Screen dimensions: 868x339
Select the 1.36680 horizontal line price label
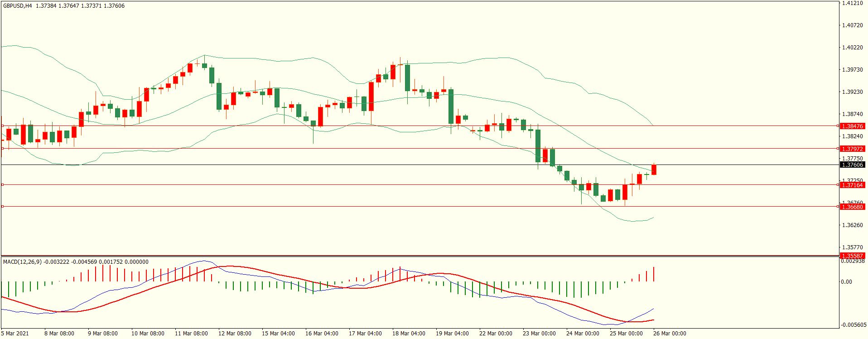point(852,207)
